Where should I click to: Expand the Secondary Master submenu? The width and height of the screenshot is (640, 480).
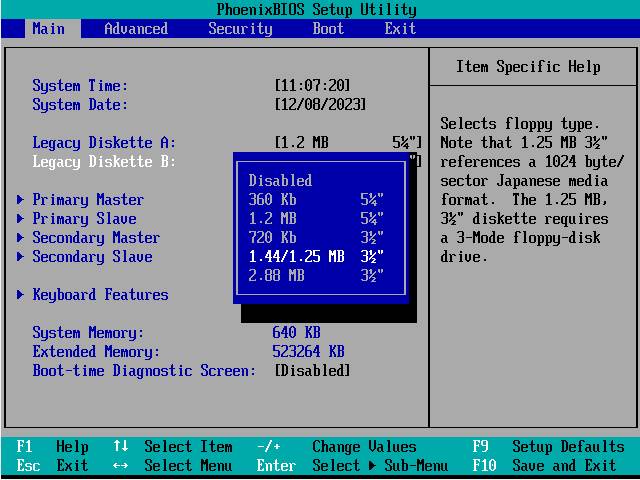click(x=95, y=238)
